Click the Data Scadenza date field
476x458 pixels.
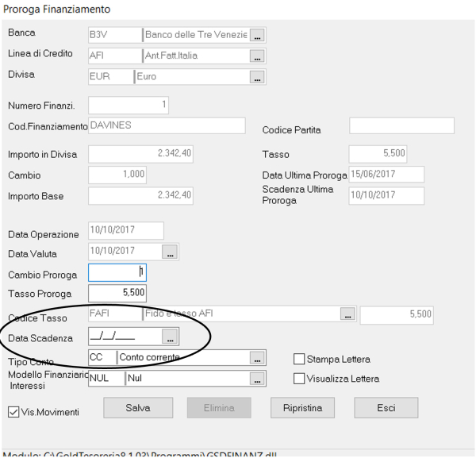tap(125, 337)
